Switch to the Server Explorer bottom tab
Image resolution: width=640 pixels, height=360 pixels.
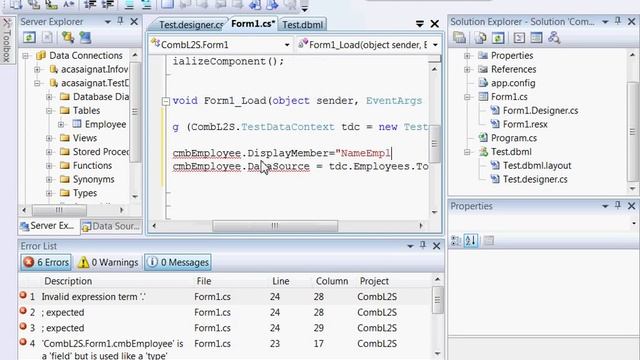click(x=49, y=226)
